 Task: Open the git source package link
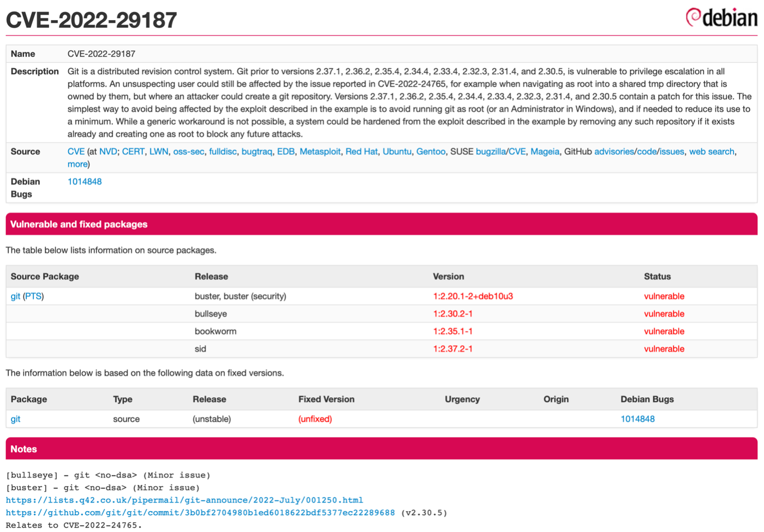[x=15, y=296]
